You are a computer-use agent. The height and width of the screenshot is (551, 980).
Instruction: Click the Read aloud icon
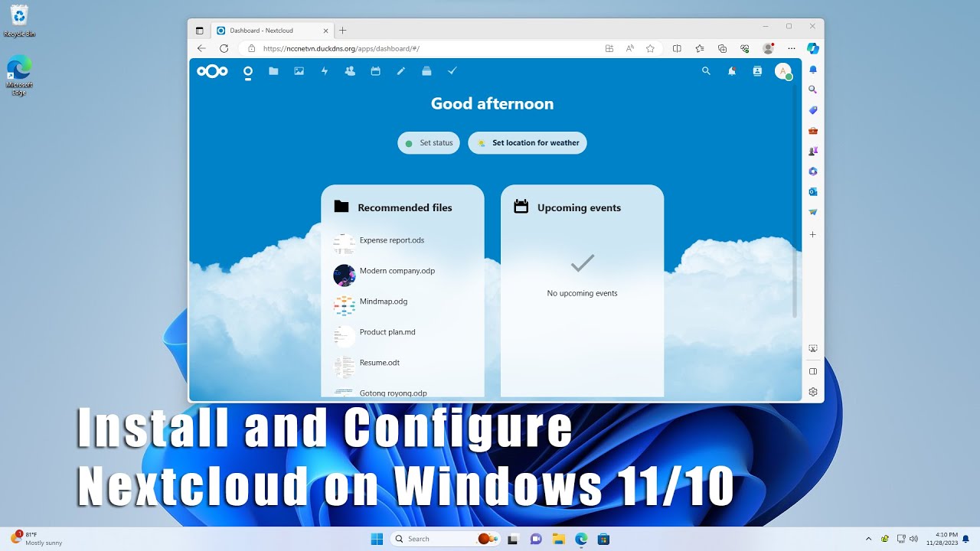[629, 48]
